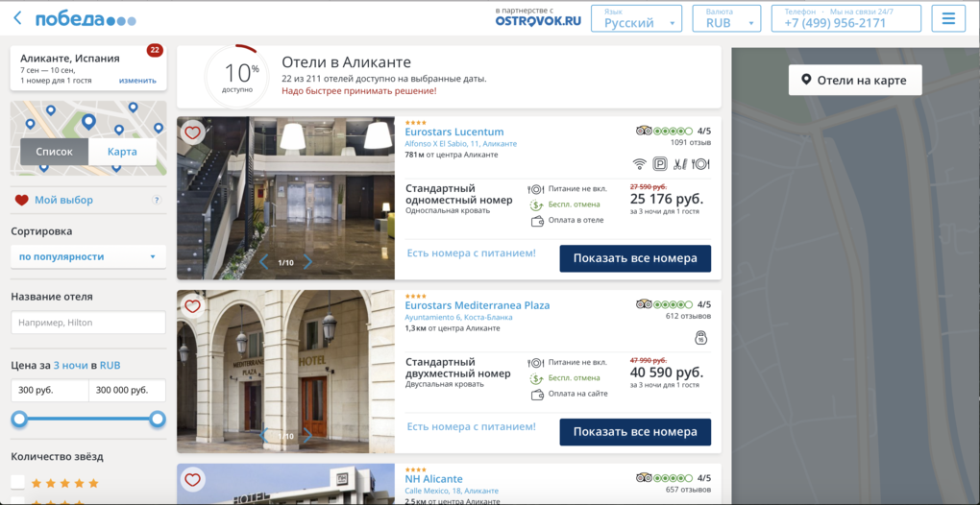Open the Язык language dropdown

pyautogui.click(x=636, y=18)
